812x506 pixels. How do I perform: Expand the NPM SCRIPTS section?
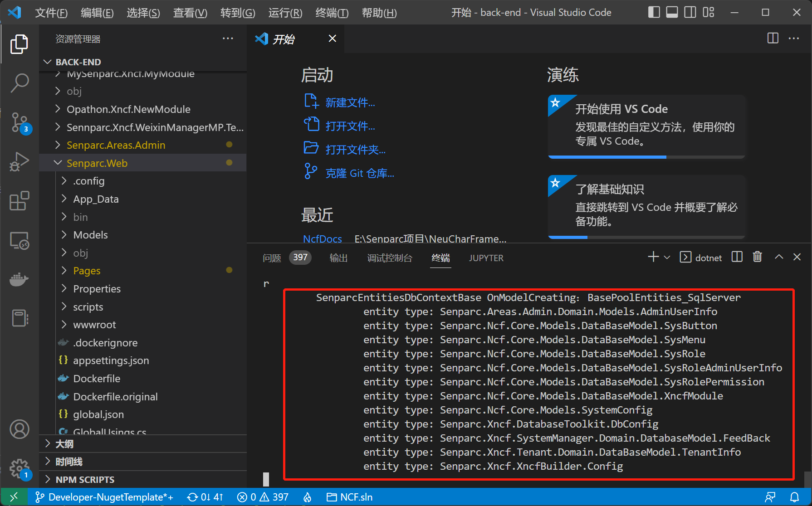pos(142,479)
